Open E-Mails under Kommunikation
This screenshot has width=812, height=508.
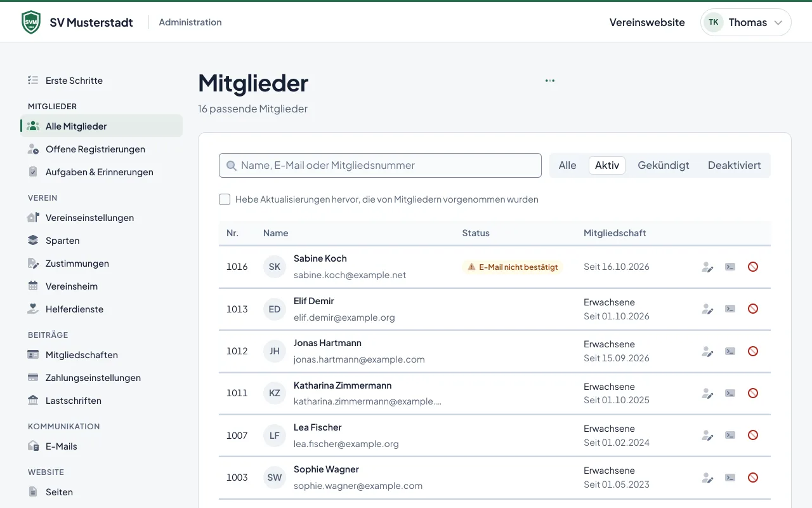[x=101, y=446]
